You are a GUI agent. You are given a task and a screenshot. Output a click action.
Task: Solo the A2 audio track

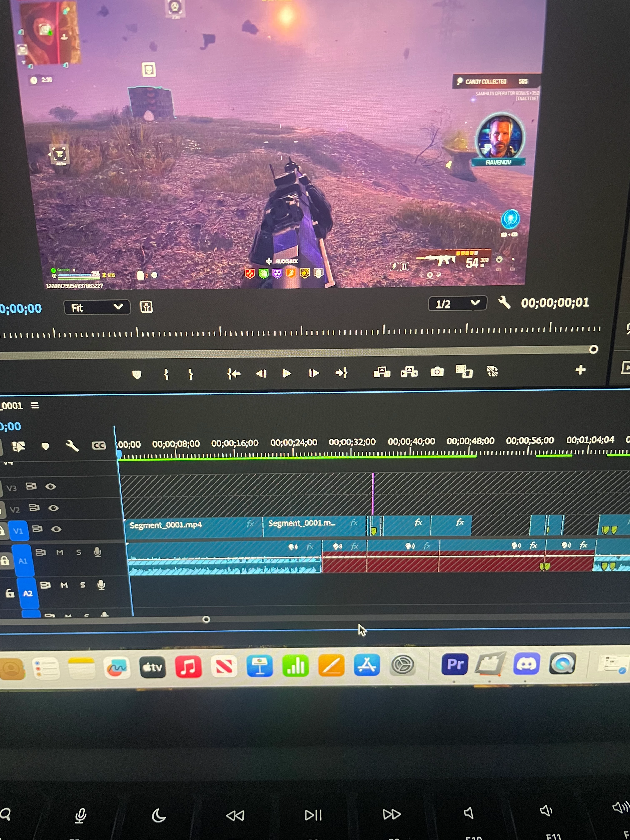pos(83,585)
